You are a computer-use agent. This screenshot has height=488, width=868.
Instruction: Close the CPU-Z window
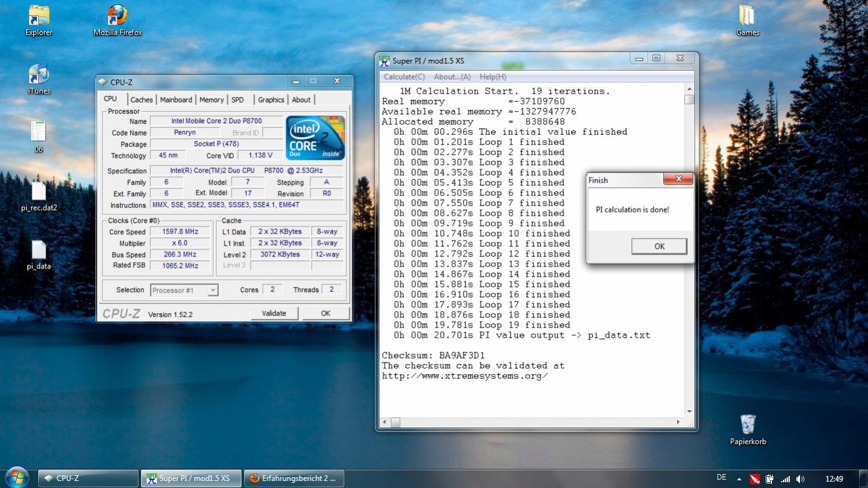coord(337,81)
